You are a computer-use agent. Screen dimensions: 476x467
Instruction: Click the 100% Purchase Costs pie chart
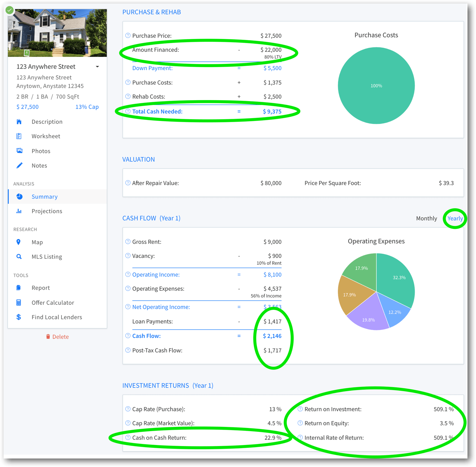point(376,86)
